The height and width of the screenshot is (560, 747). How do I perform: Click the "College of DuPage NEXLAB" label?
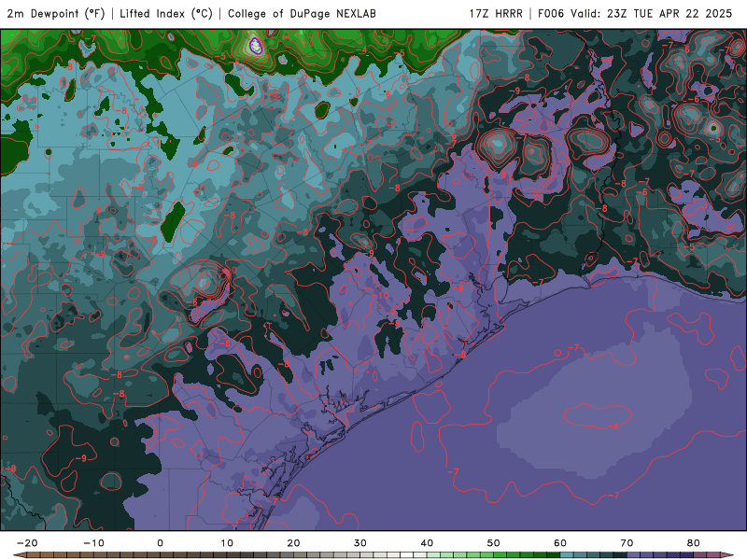coord(302,14)
